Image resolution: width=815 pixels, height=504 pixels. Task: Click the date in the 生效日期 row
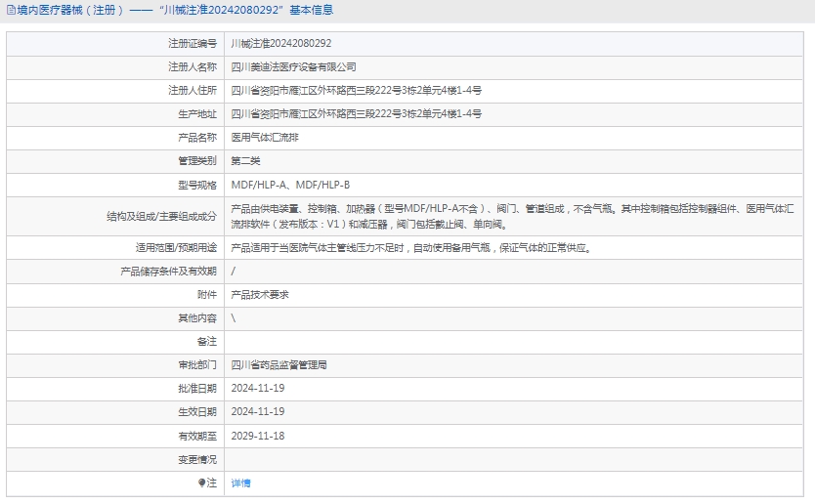coord(258,411)
